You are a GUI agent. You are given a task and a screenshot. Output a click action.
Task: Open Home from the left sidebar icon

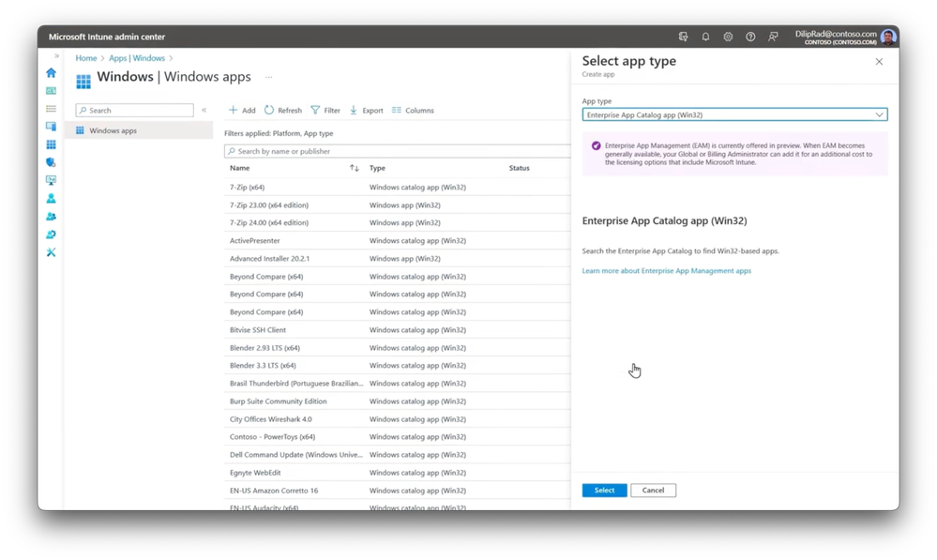pyautogui.click(x=51, y=73)
